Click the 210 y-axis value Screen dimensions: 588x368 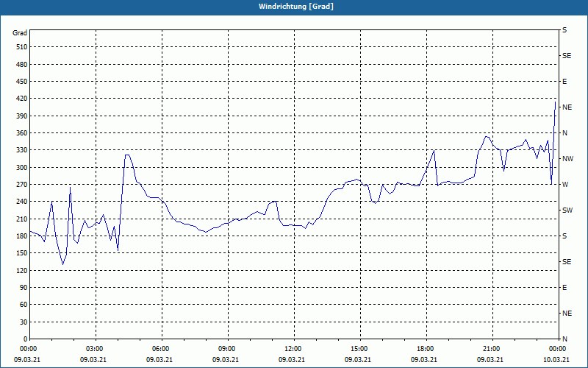pos(22,219)
